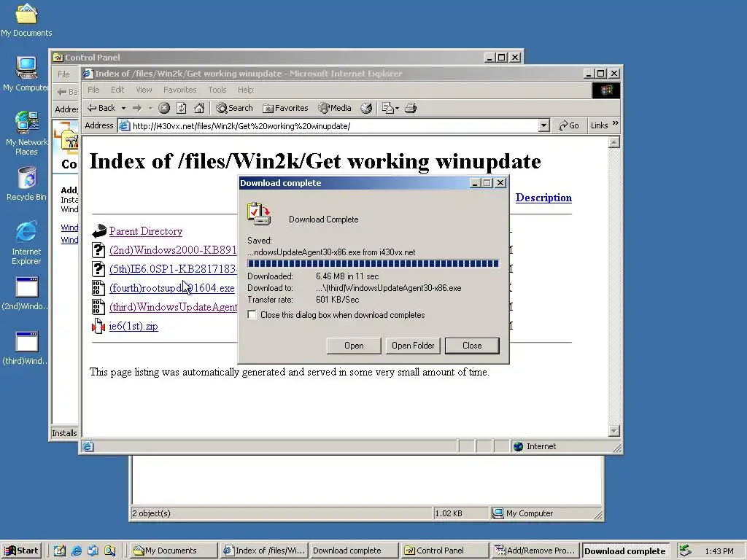Toggle 'Close this dialog box when download completes'
This screenshot has width=747, height=560.
point(252,315)
